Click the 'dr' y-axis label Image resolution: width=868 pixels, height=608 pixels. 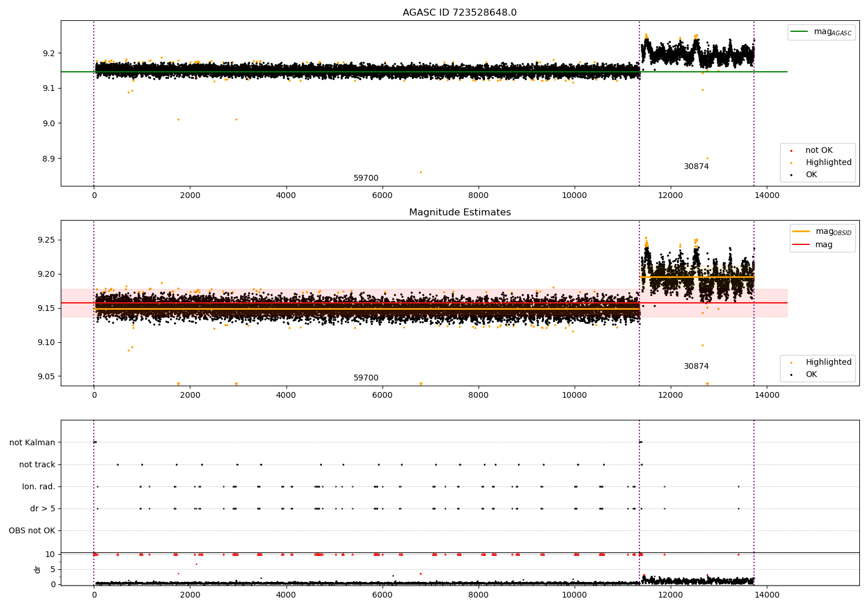(38, 569)
